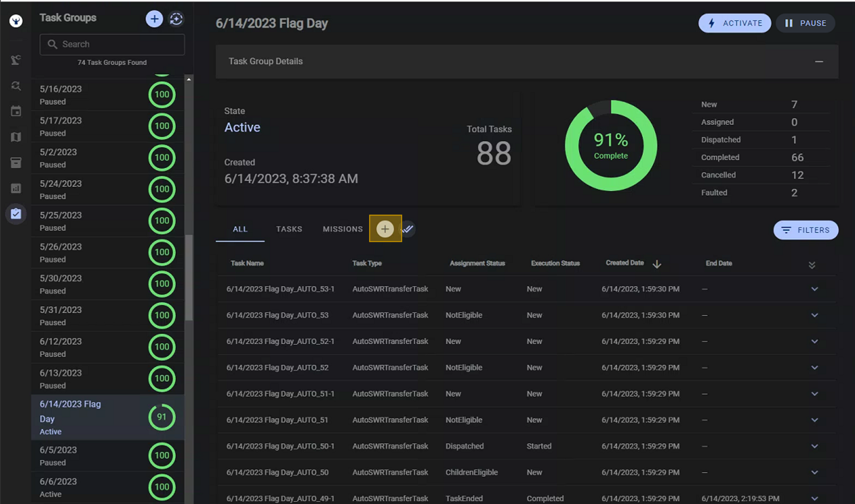Click the blue add task group button
The image size is (855, 504).
coord(154,19)
